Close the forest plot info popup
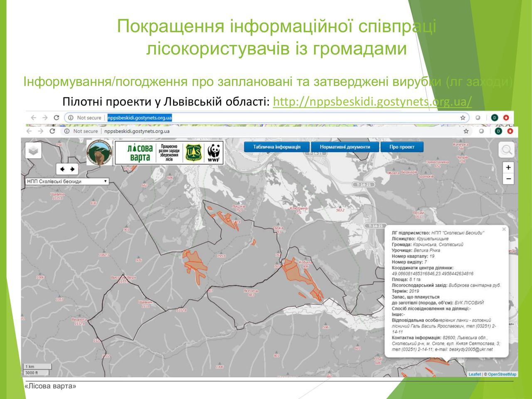Screen dimensions: 532x399 coord(504,229)
